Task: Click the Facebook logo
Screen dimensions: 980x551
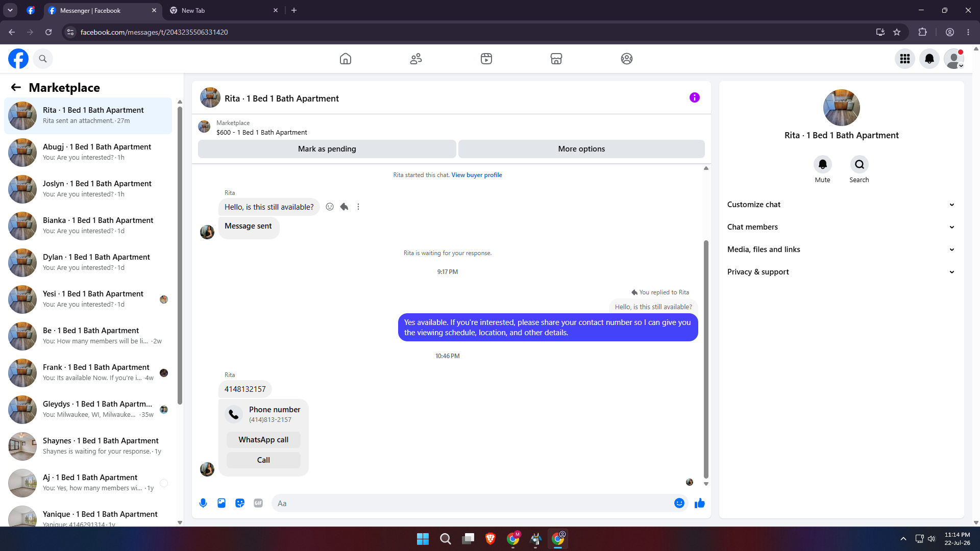Action: [18, 59]
